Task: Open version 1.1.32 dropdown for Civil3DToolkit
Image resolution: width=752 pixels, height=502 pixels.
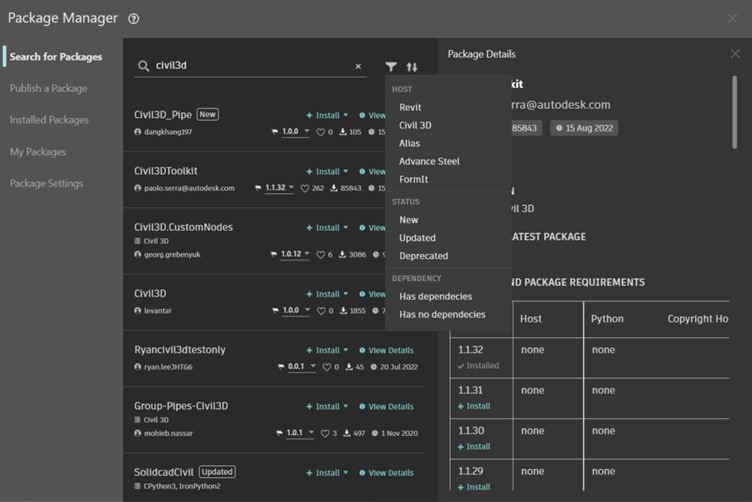Action: (279, 187)
